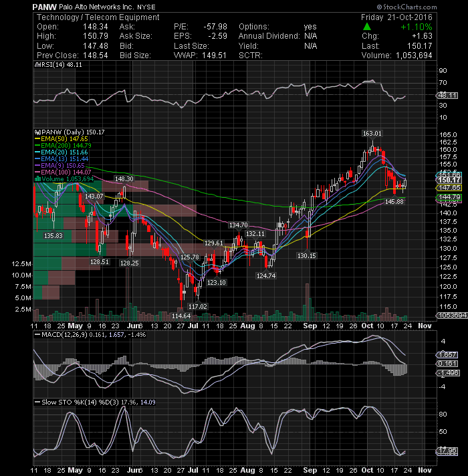Click the Slow STO %K(14) %D(3) label
The image size is (468, 476).
coord(80,402)
